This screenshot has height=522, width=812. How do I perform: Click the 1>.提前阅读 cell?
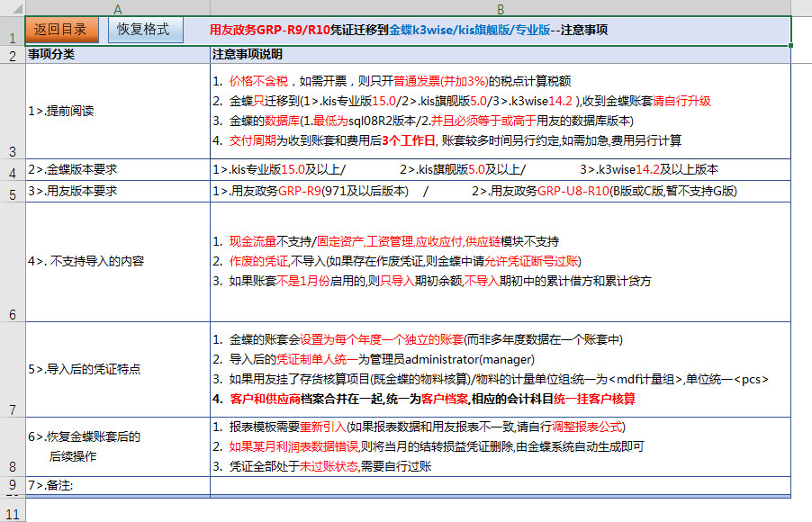[x=118, y=112]
